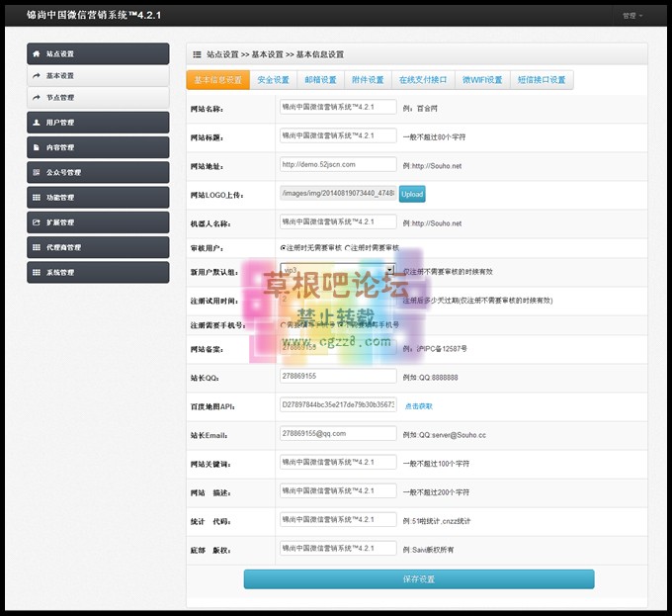The image size is (672, 616).
Task: Select the first 注册需要手机号 radio option
Action: point(284,324)
